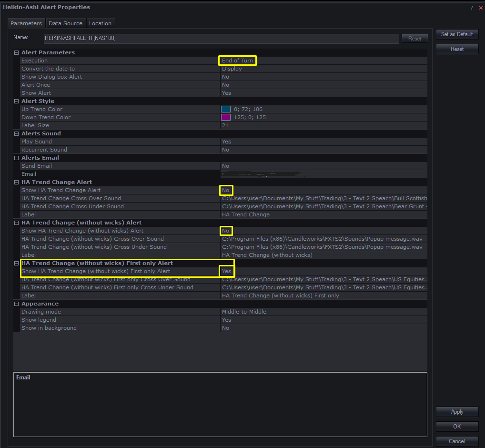Select Down Trend Color value 125; 0; 125
Image resolution: width=485 pixels, height=448 pixels.
250,117
